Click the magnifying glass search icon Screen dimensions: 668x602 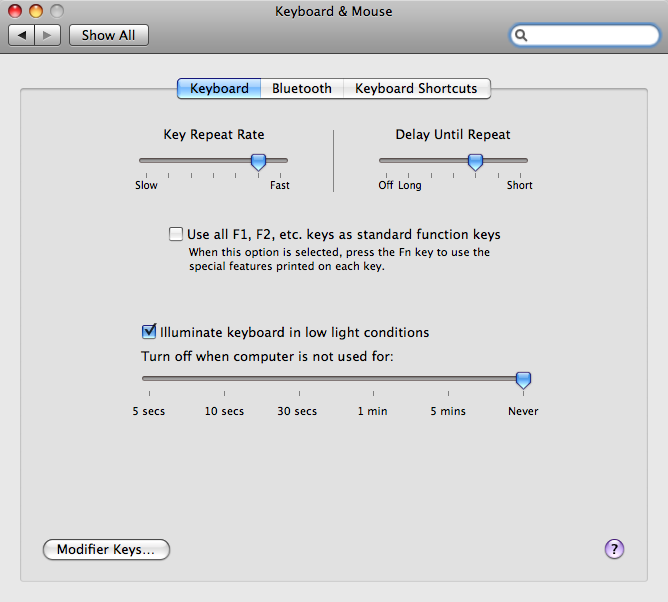[x=521, y=35]
